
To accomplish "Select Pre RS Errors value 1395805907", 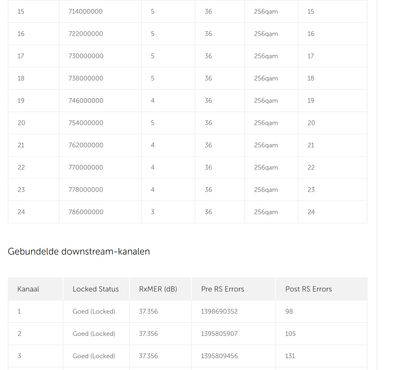I will pyautogui.click(x=219, y=334).
